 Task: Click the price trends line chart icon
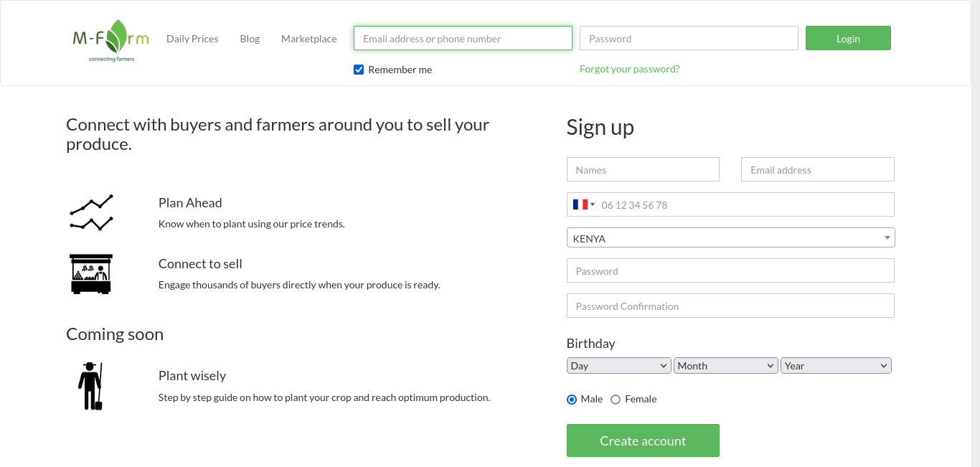click(x=91, y=212)
